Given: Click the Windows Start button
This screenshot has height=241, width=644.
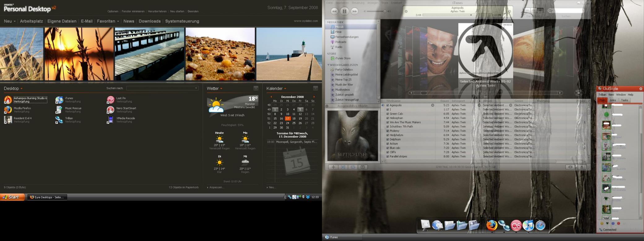Looking at the screenshot, I should coord(12,197).
